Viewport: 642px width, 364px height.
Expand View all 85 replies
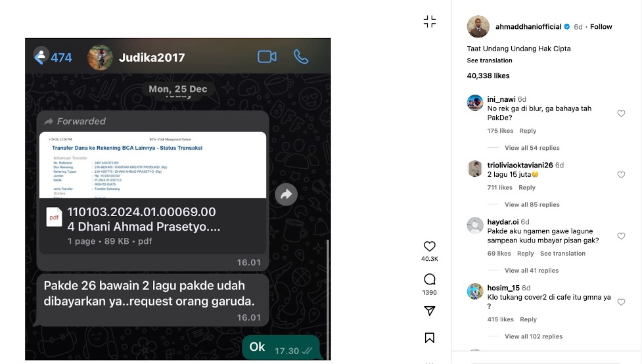point(532,205)
